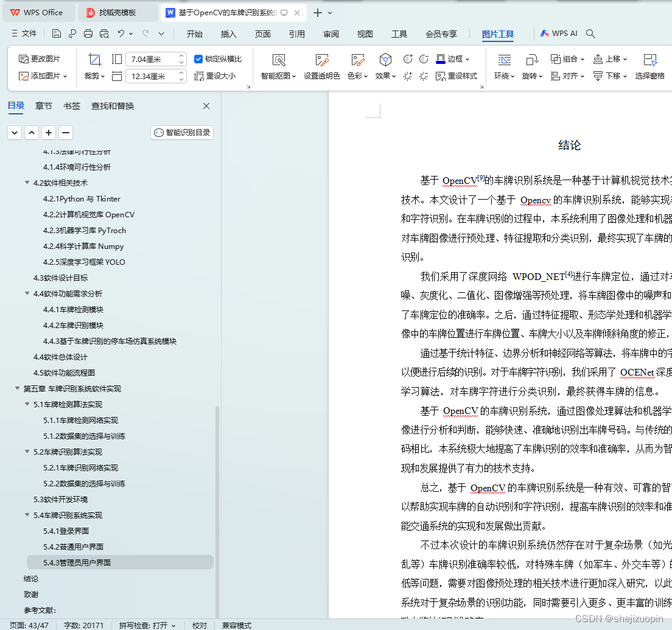Open the new tab dropdown arrow
Image resolution: width=672 pixels, height=630 pixels.
[x=329, y=13]
